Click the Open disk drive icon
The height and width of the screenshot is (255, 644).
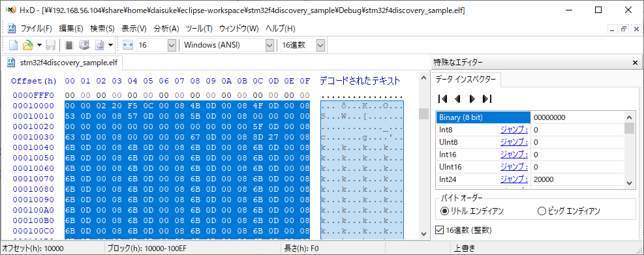coord(84,45)
